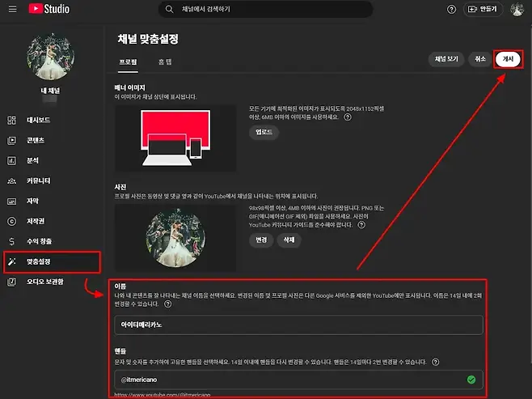Click the 사진 section heading

pyautogui.click(x=120, y=187)
